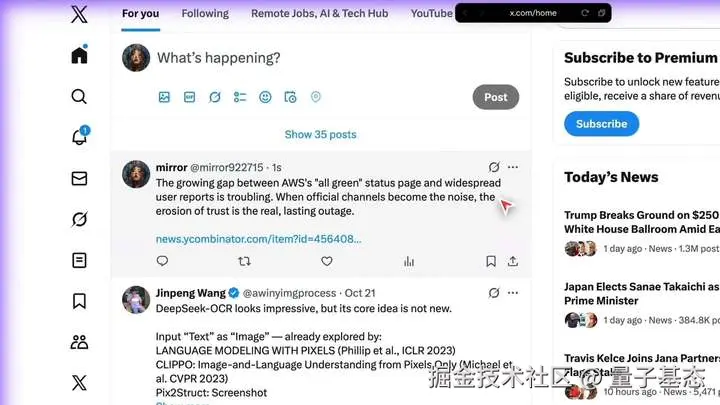Bookmark mirror's AWS post
The width and height of the screenshot is (720, 405).
491,261
